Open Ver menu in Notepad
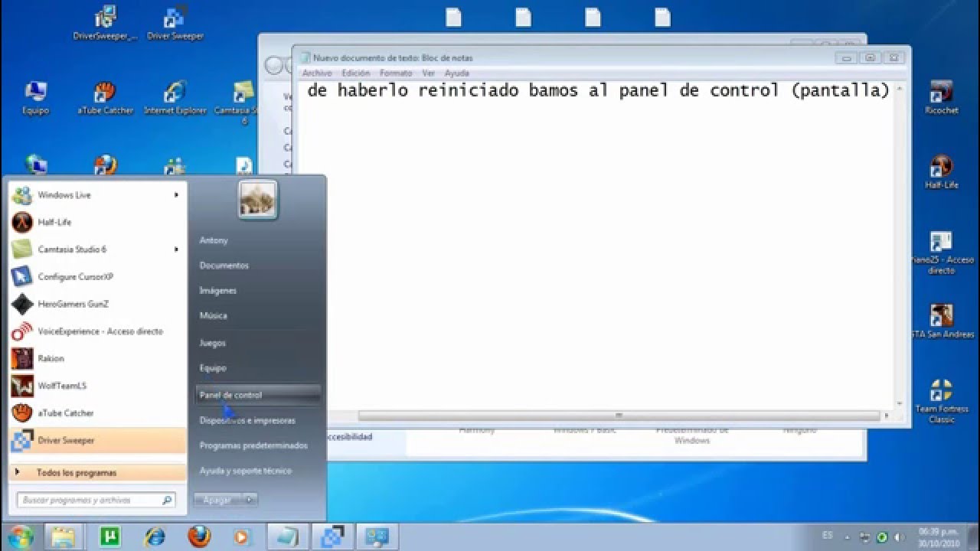Screen dimensions: 980x551 tap(429, 73)
